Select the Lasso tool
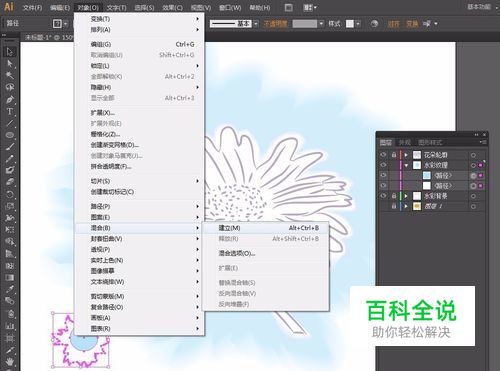Screen dimensions: 500x371 [9, 87]
